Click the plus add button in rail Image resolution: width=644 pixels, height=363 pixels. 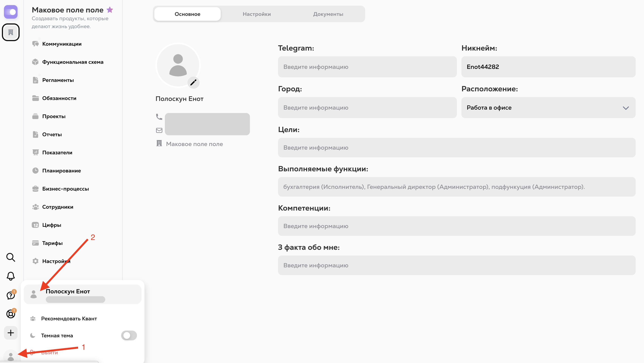click(x=11, y=333)
